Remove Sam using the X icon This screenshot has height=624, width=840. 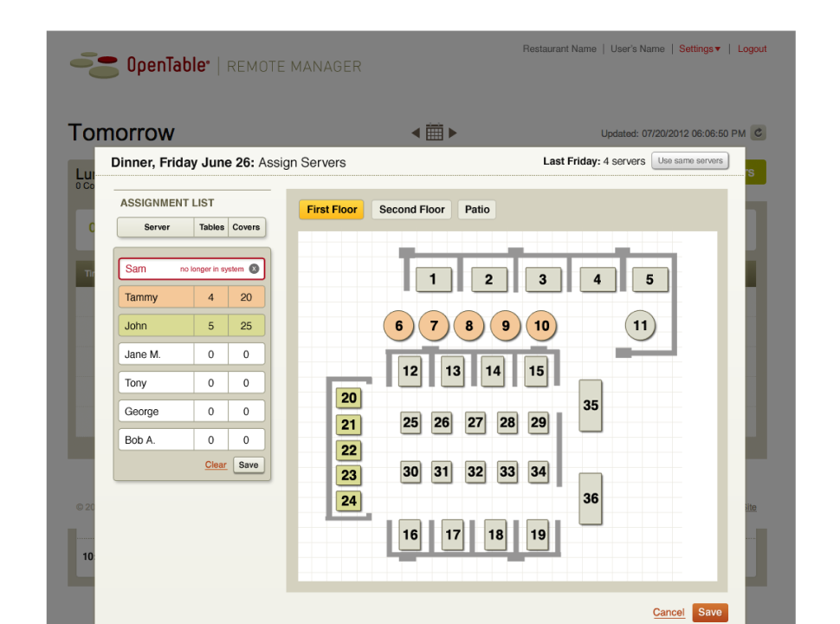tap(254, 270)
